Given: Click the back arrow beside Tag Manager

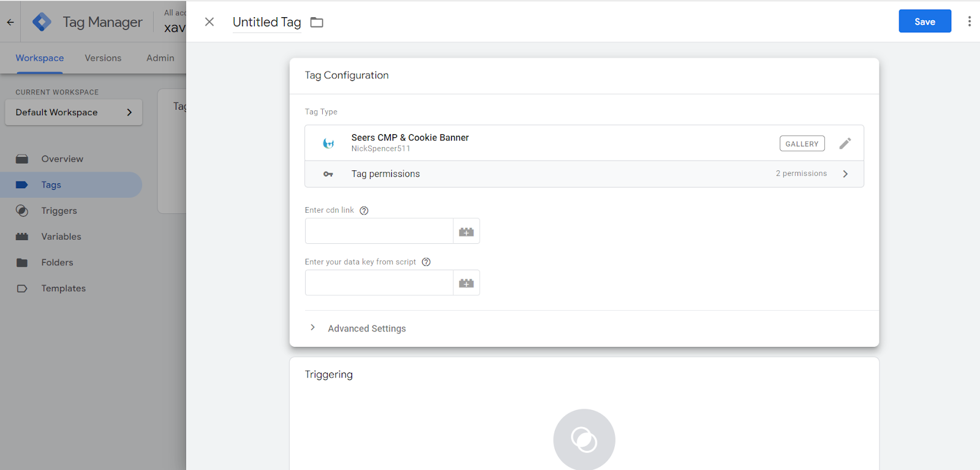Looking at the screenshot, I should pos(10,22).
